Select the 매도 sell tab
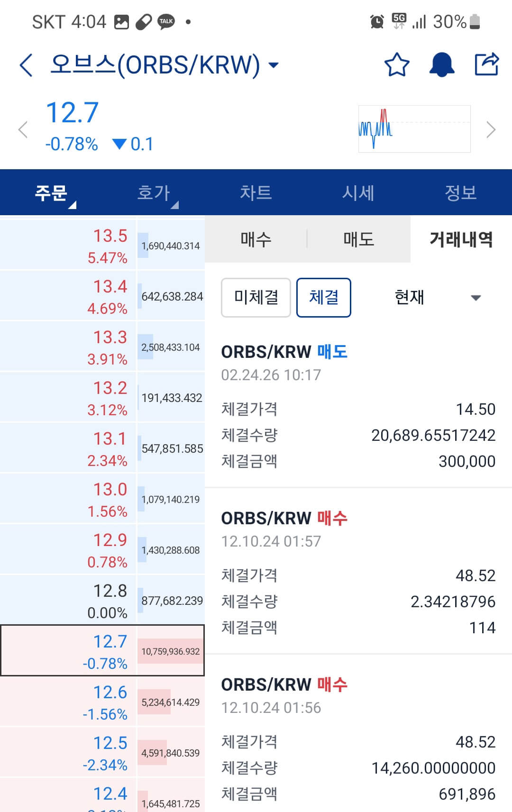The width and height of the screenshot is (512, 812). point(359,239)
